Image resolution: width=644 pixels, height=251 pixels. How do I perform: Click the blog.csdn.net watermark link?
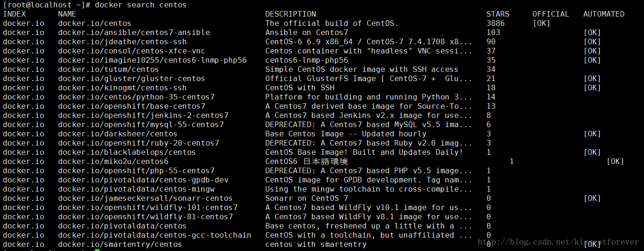558,241
